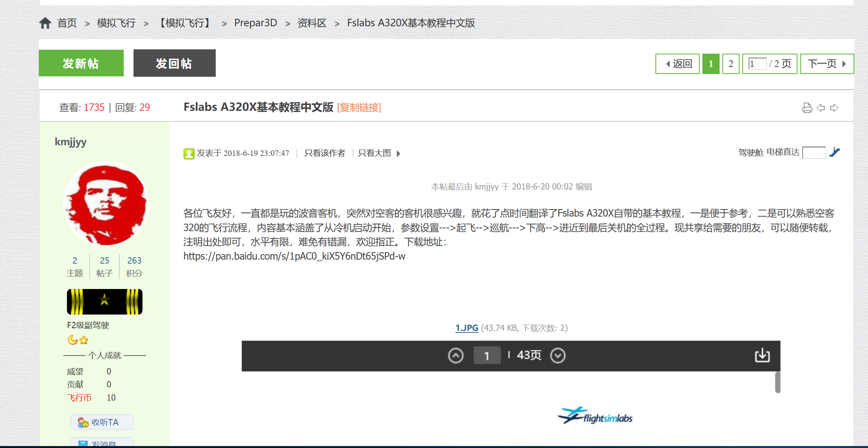The image size is (868, 448).
Task: Go to page 2 in pagination
Action: 731,64
